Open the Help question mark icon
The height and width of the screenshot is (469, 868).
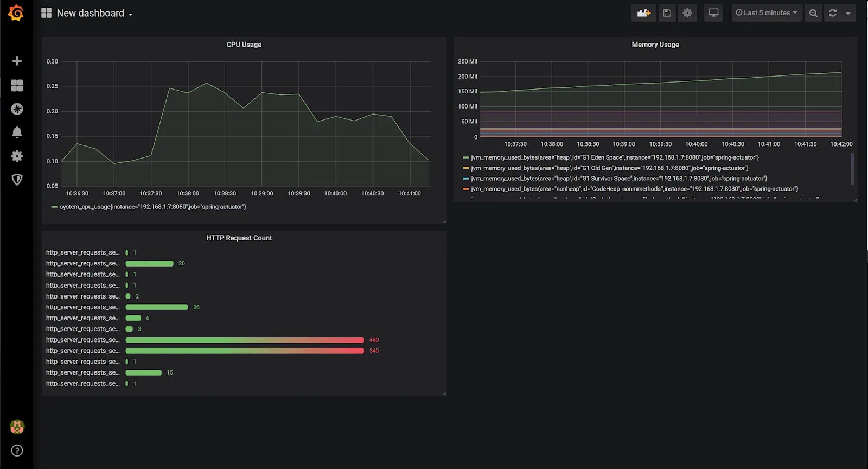point(17,451)
